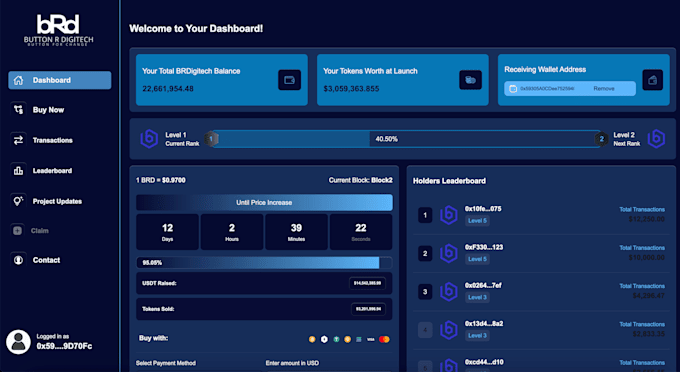
Task: Click logged-in address 0x59....9D70Fc
Action: [64, 346]
